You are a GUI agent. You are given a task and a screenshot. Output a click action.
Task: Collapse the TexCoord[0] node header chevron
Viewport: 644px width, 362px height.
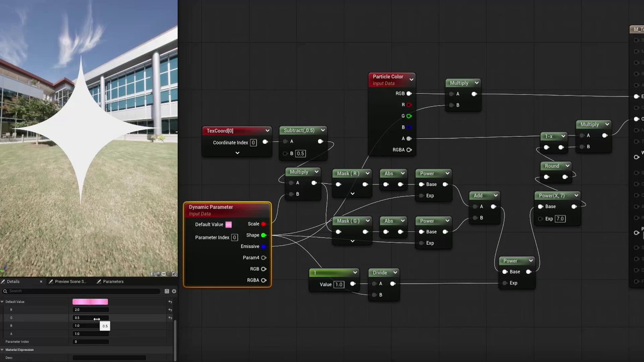(267, 131)
